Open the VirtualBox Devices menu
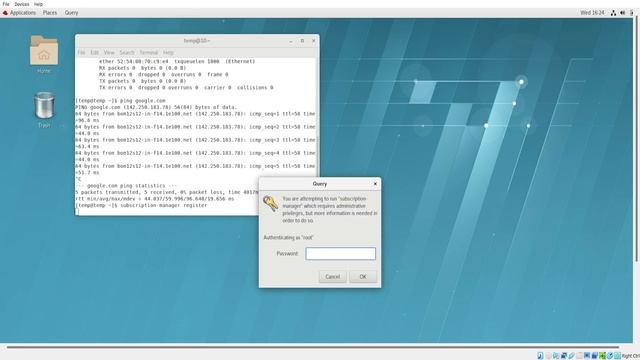This screenshot has width=640, height=360. [22, 4]
